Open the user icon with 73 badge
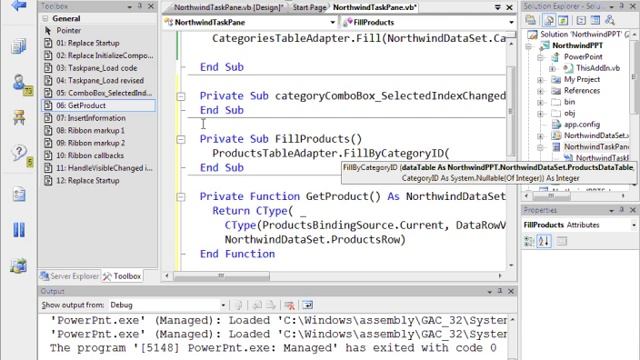The width and height of the screenshot is (640, 360). click(x=21, y=84)
